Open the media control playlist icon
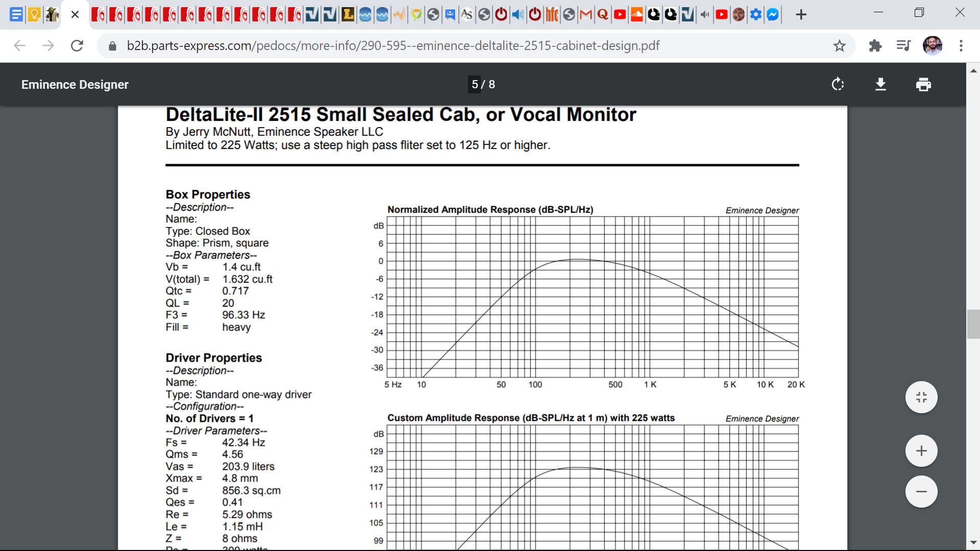This screenshot has width=980, height=551. click(903, 45)
